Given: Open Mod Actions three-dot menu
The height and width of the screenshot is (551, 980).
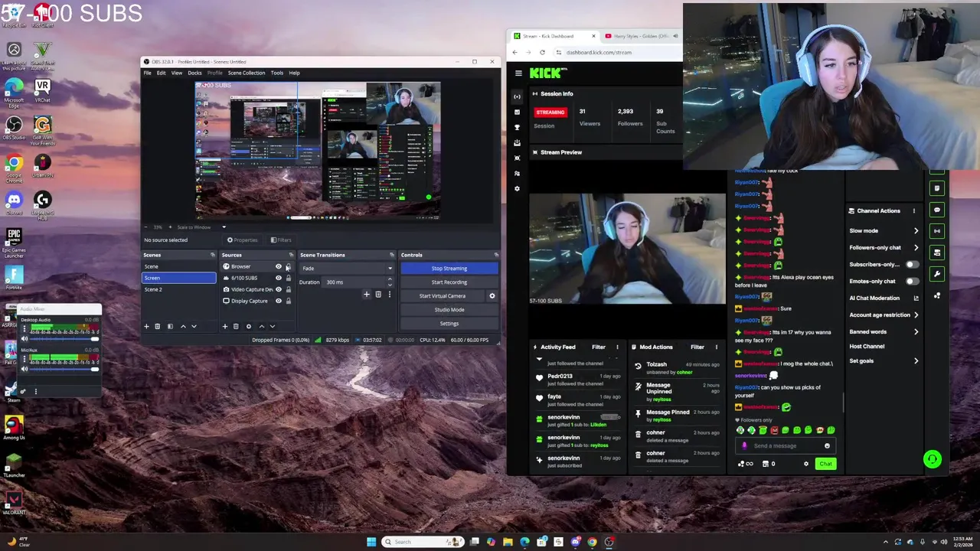Looking at the screenshot, I should point(717,347).
